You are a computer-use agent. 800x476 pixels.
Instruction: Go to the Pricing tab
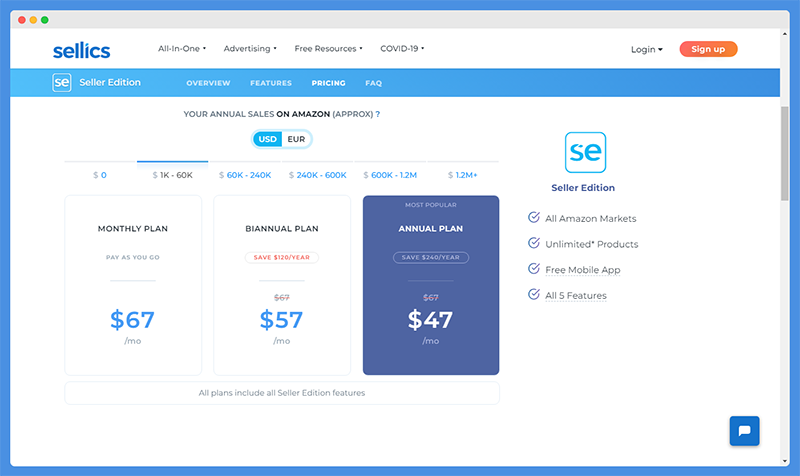(x=329, y=83)
